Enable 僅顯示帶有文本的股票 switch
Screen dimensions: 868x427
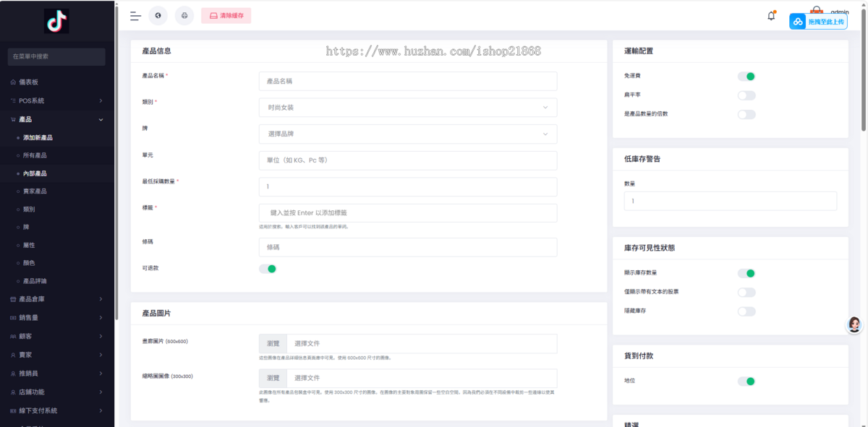[x=746, y=292]
